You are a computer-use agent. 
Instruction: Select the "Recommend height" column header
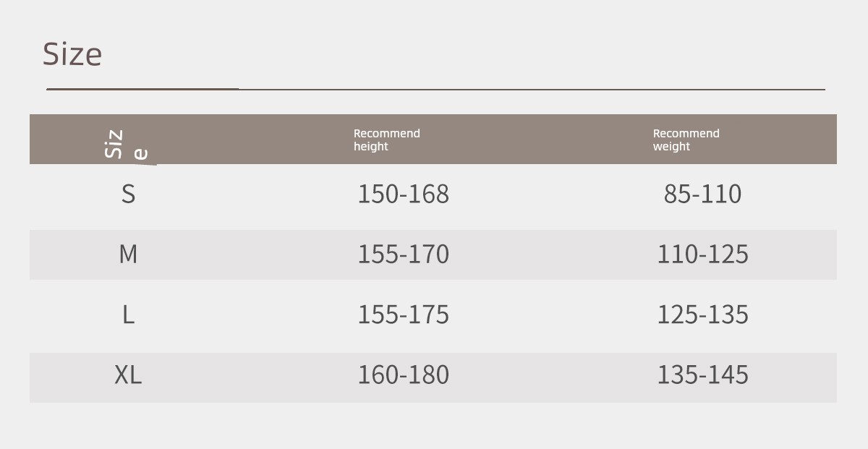tap(386, 140)
